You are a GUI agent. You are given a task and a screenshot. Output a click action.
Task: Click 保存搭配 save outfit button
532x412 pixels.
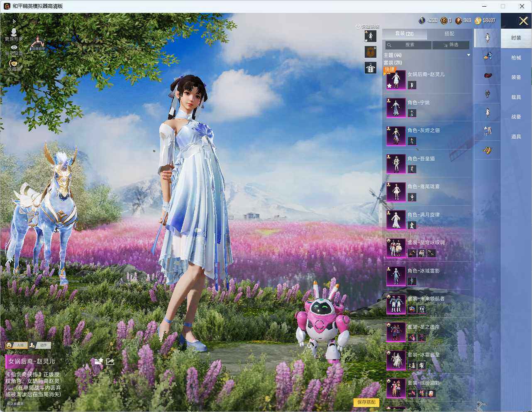coord(366,402)
